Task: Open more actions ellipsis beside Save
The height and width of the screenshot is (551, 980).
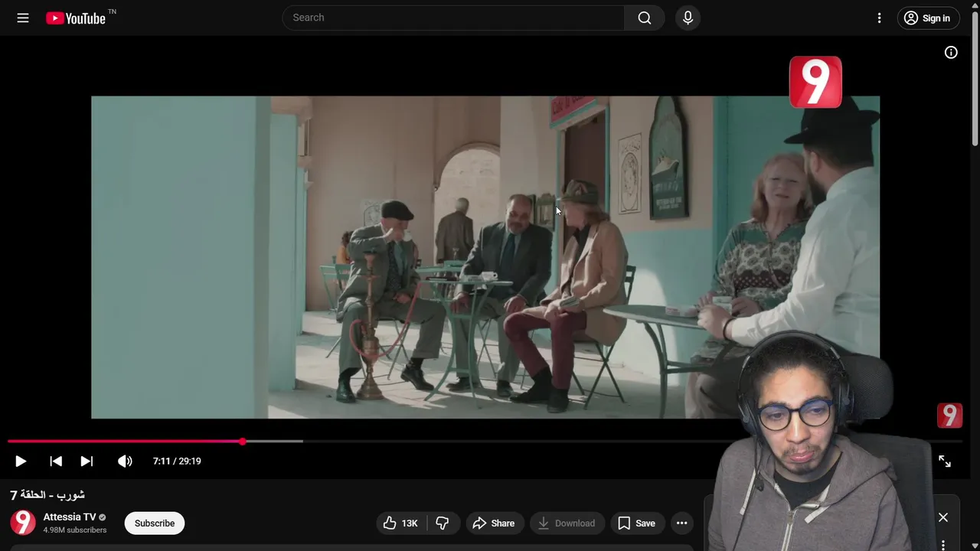Action: click(x=681, y=523)
